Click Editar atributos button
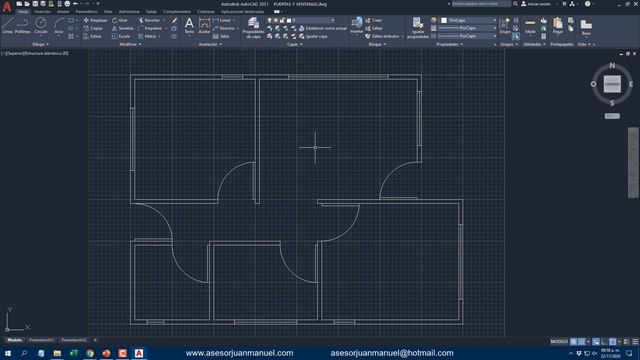 pos(382,36)
